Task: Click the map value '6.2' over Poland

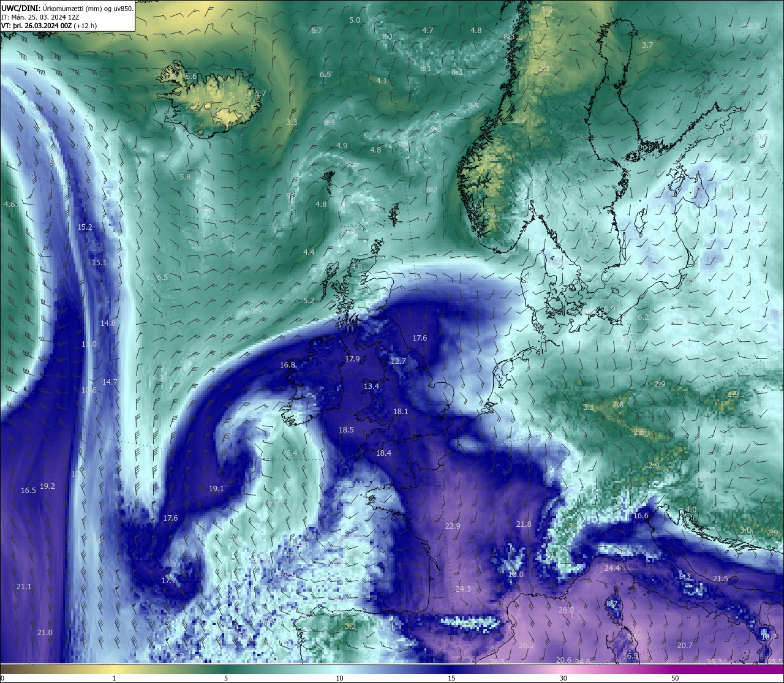Action: (643, 317)
